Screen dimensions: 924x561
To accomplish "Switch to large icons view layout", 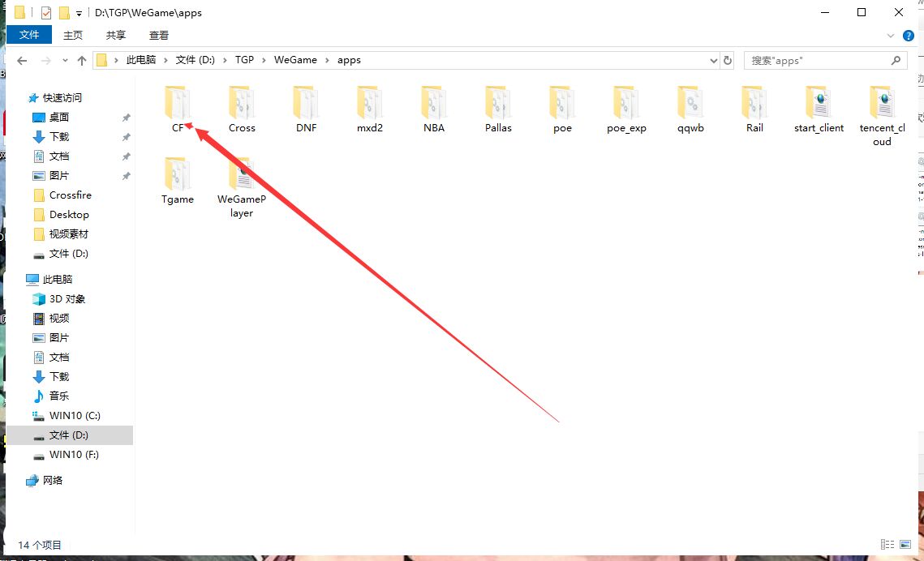I will pyautogui.click(x=905, y=545).
